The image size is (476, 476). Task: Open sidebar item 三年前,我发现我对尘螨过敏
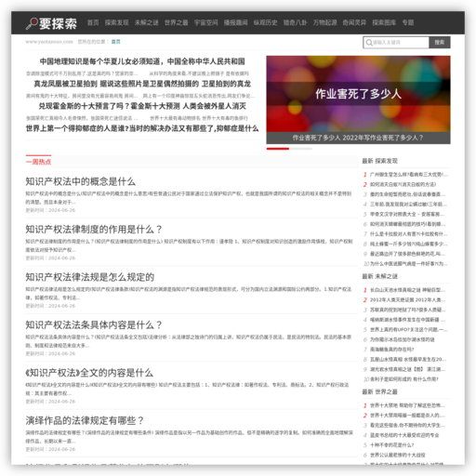click(x=408, y=205)
